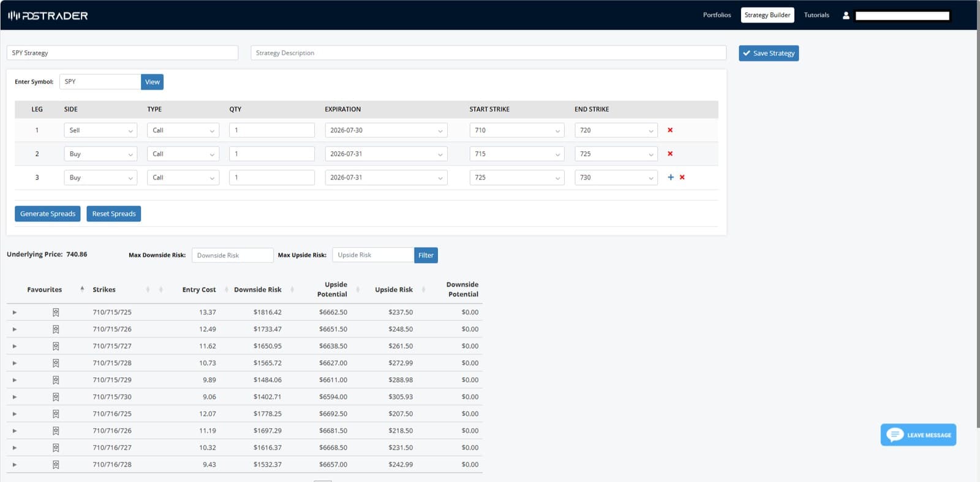The height and width of the screenshot is (482, 980).
Task: Open leg 1 Expiration dropdown 2026-07-30
Action: click(x=386, y=130)
